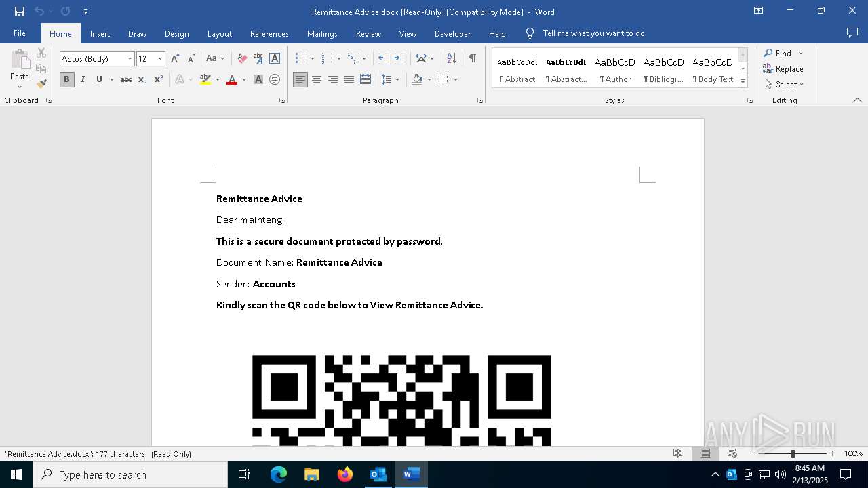Screen dimensions: 868x488
Task: Switch to Web Layout view in the status bar
Action: [x=732, y=453]
